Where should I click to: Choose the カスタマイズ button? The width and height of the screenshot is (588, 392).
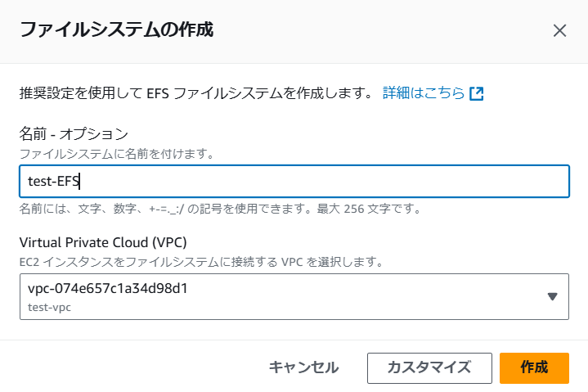(x=429, y=368)
